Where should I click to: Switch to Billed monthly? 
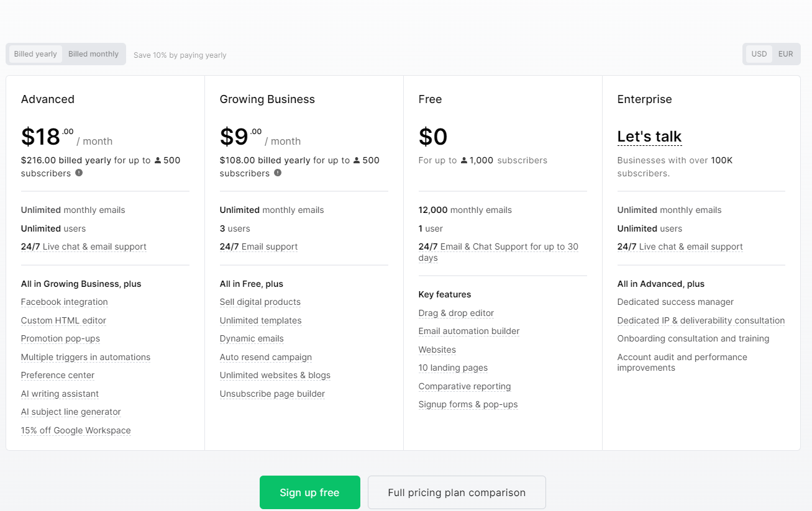click(x=93, y=54)
